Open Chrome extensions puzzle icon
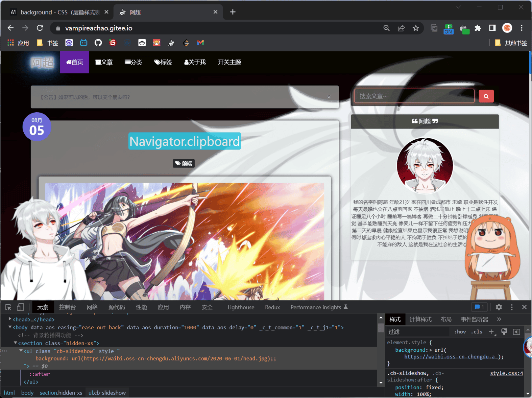 pyautogui.click(x=478, y=28)
